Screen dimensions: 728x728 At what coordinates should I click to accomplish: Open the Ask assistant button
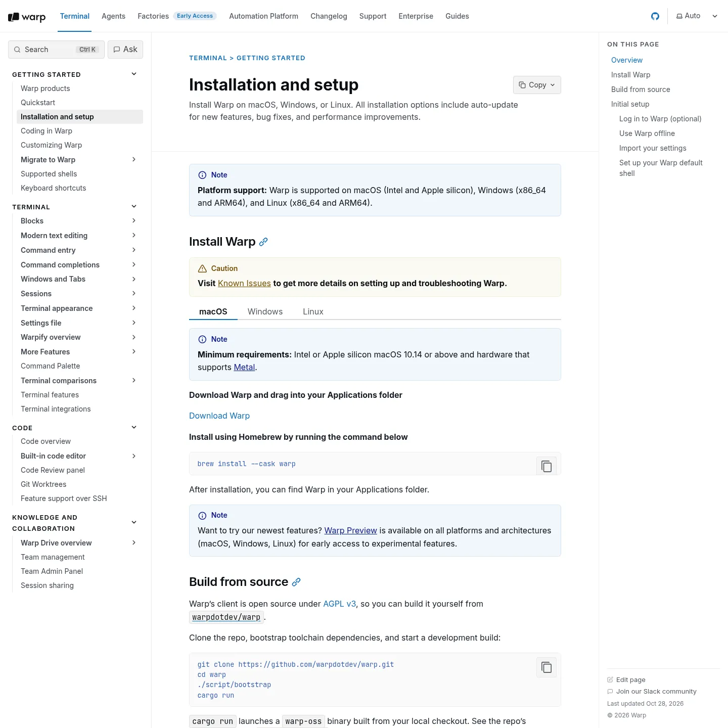(x=125, y=50)
